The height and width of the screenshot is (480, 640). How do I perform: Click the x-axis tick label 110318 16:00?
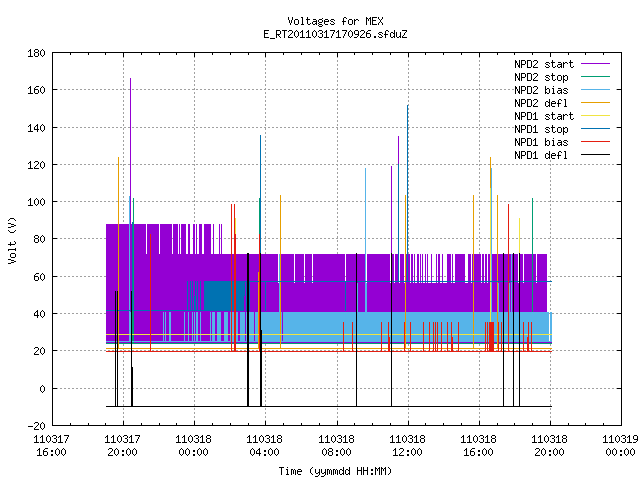coord(478,446)
